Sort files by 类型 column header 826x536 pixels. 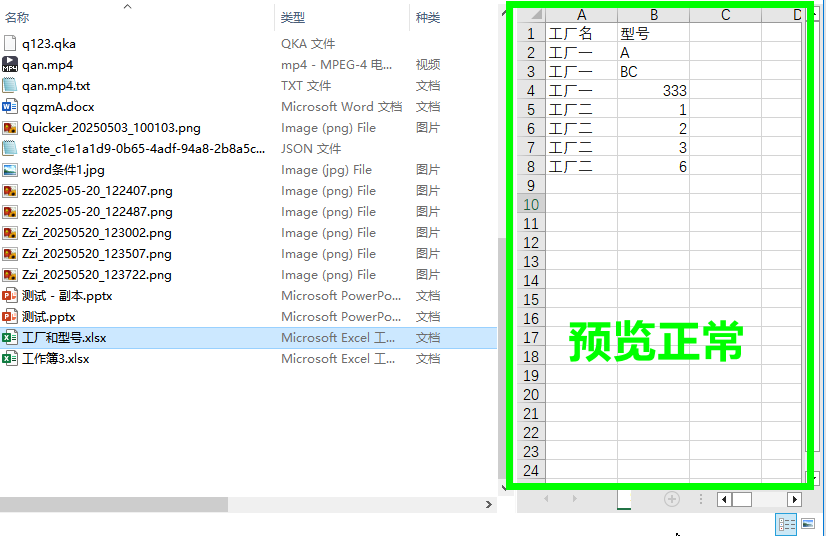point(293,17)
